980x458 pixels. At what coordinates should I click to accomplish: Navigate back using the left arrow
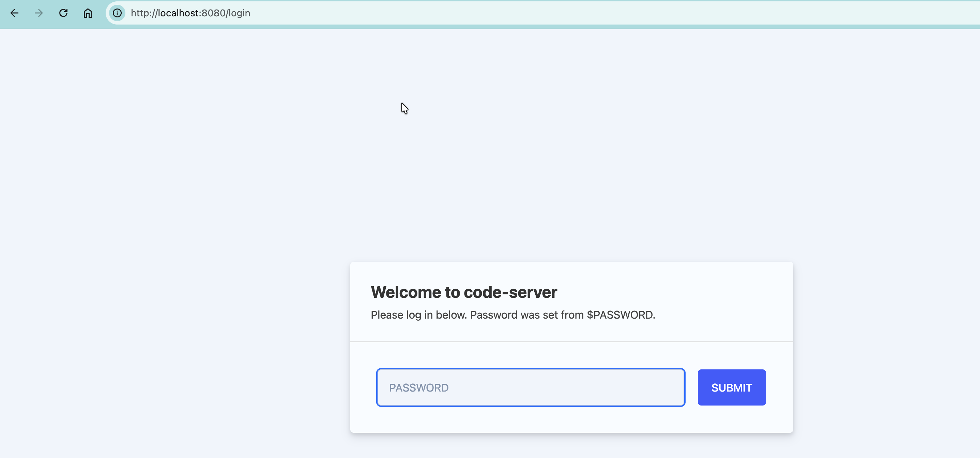14,13
